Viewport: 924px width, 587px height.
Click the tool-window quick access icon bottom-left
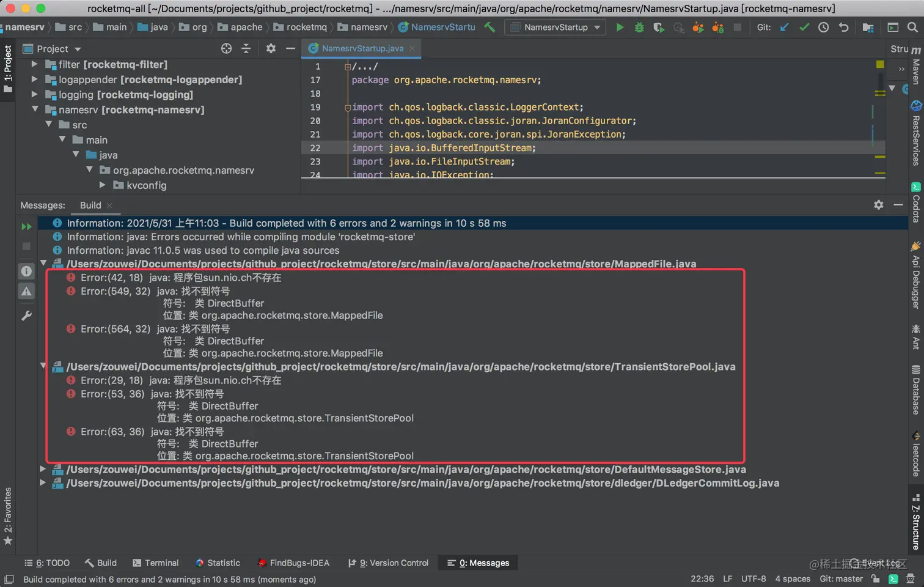[9, 579]
